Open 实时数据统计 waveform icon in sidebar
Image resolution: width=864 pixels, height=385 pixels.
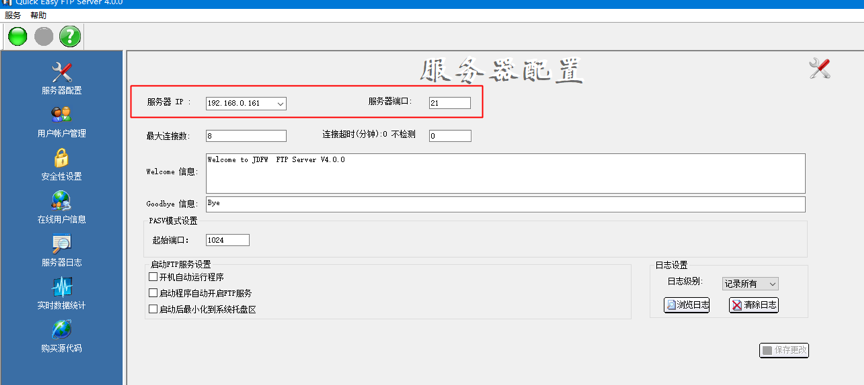(x=62, y=286)
